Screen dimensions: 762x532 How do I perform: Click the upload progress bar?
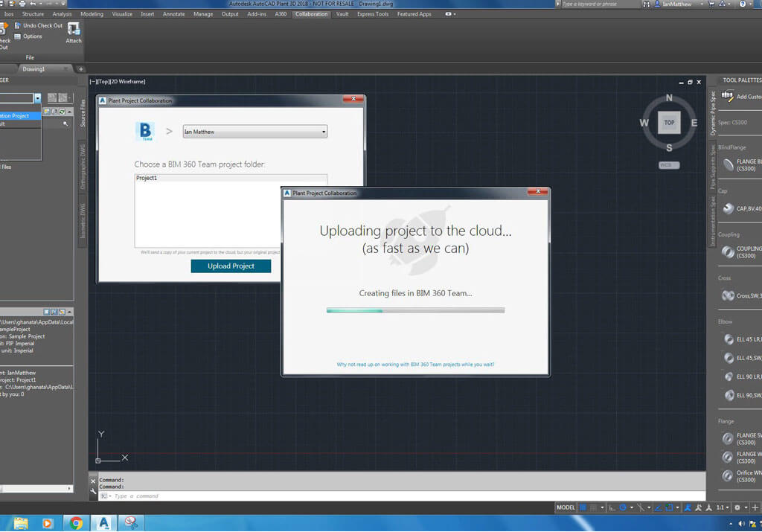[415, 310]
